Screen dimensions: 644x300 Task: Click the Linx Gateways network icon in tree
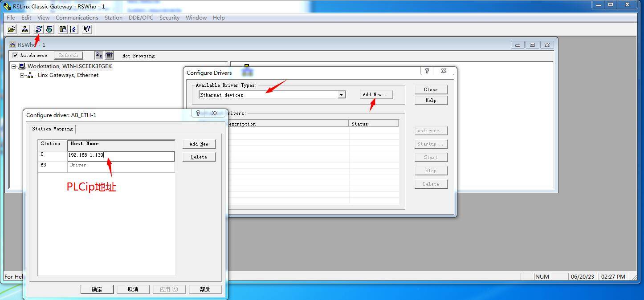(x=30, y=75)
